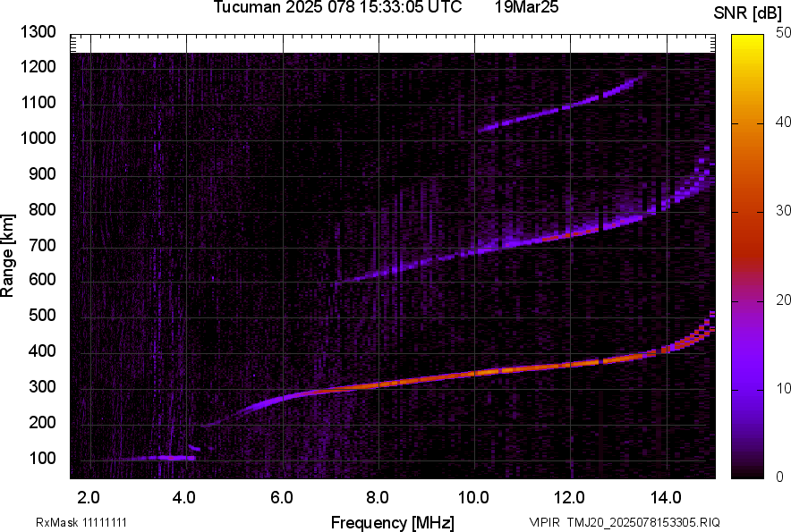The width and height of the screenshot is (791, 532).
Task: Click the 14.0 frequency tick label
Action: coord(667,497)
